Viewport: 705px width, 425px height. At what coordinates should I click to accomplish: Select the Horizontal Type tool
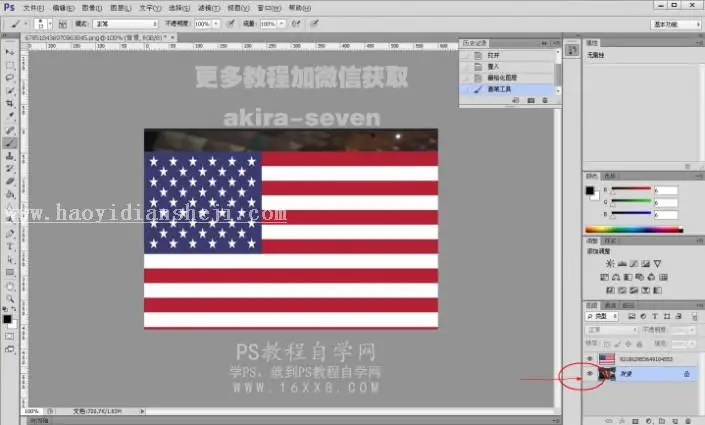[x=9, y=246]
